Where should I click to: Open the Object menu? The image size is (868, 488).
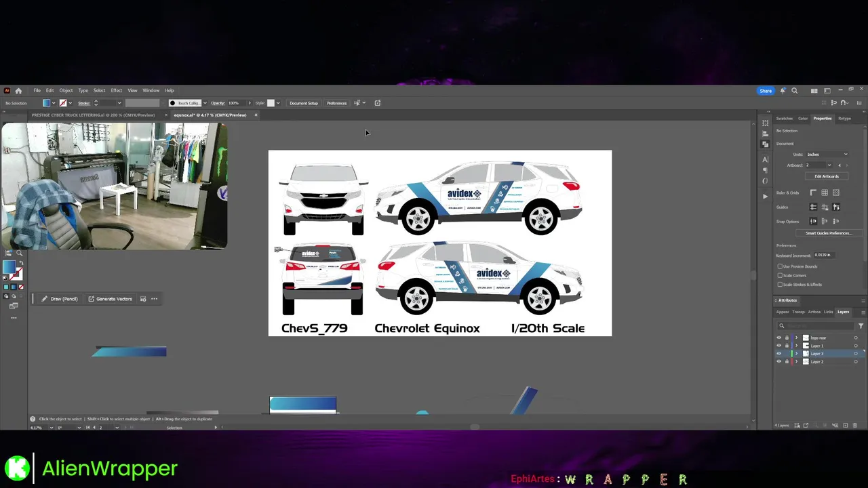coord(66,90)
